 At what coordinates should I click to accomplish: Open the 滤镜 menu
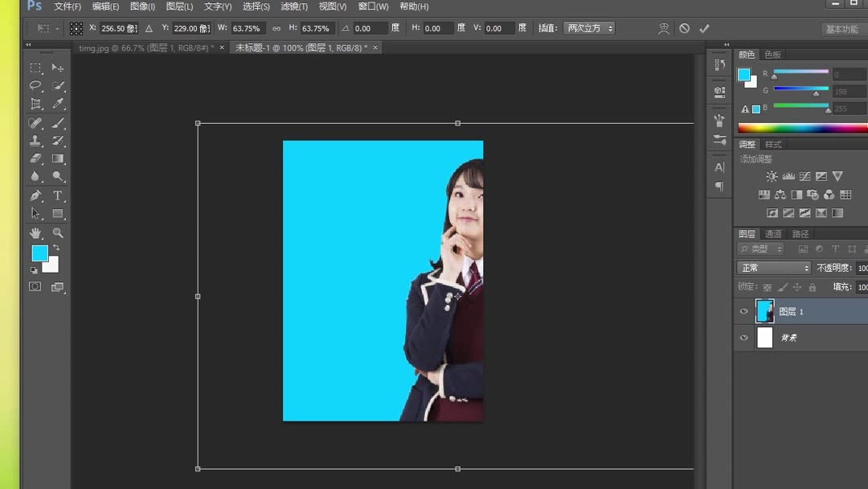tap(294, 6)
